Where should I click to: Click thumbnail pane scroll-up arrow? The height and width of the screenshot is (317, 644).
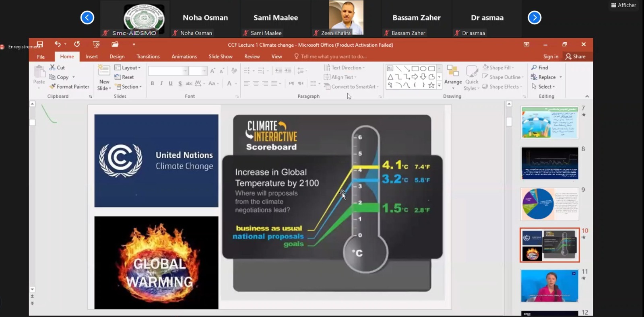(x=509, y=104)
